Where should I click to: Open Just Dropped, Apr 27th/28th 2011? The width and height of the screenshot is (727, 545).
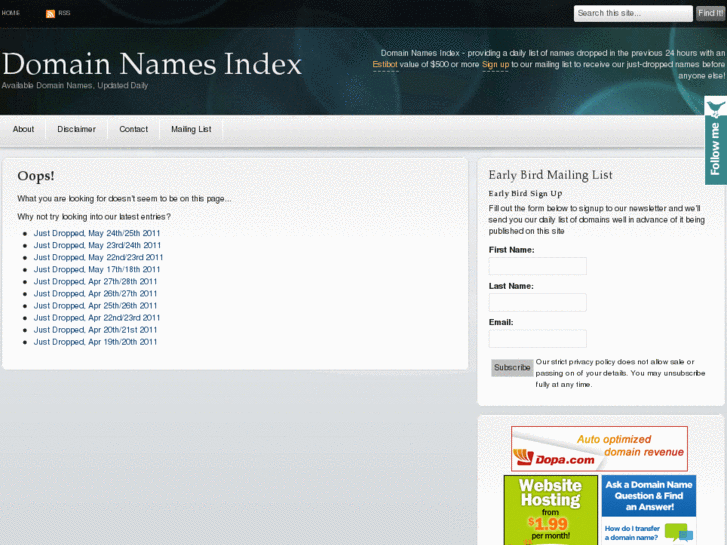pyautogui.click(x=95, y=282)
